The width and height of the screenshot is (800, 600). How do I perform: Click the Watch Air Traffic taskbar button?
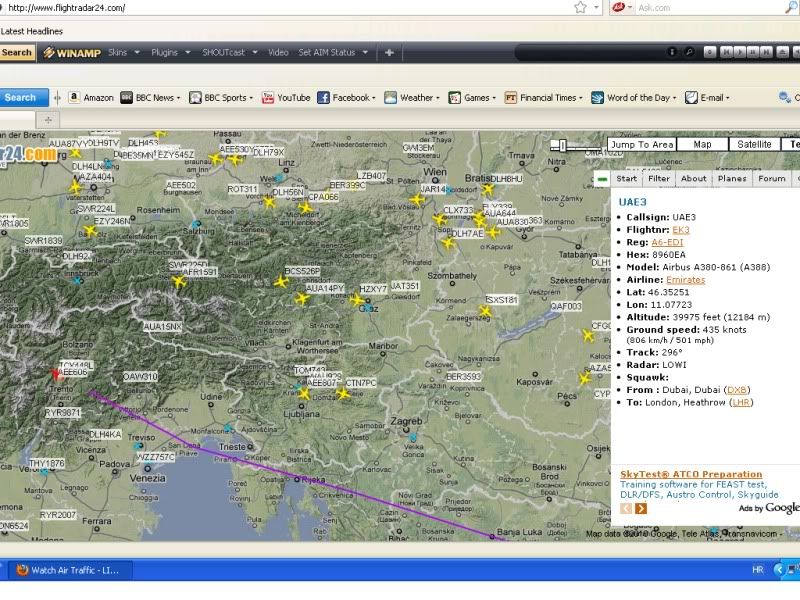pyautogui.click(x=68, y=570)
